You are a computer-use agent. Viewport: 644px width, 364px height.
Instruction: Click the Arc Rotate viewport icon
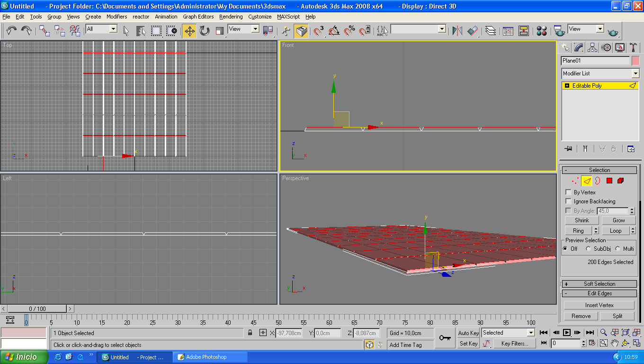coord(626,343)
